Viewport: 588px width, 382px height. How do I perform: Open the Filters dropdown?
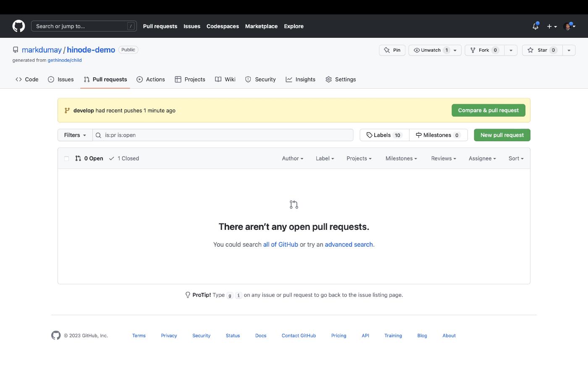[75, 135]
